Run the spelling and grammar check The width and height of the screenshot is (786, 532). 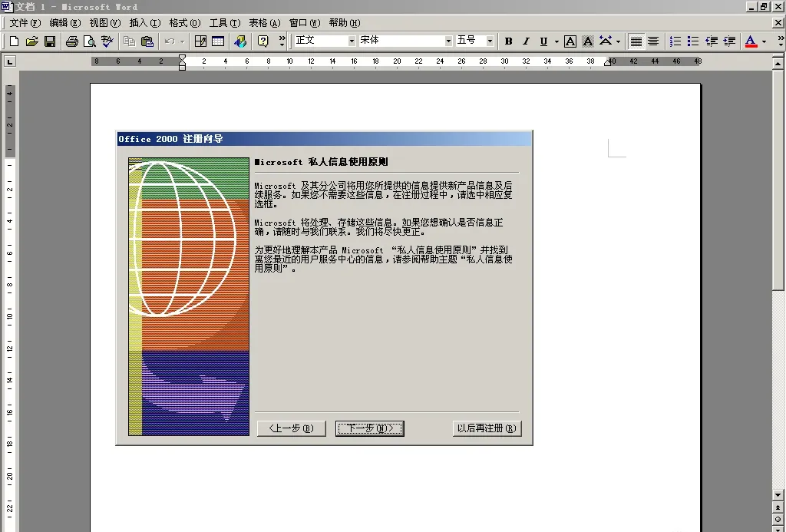(107, 41)
